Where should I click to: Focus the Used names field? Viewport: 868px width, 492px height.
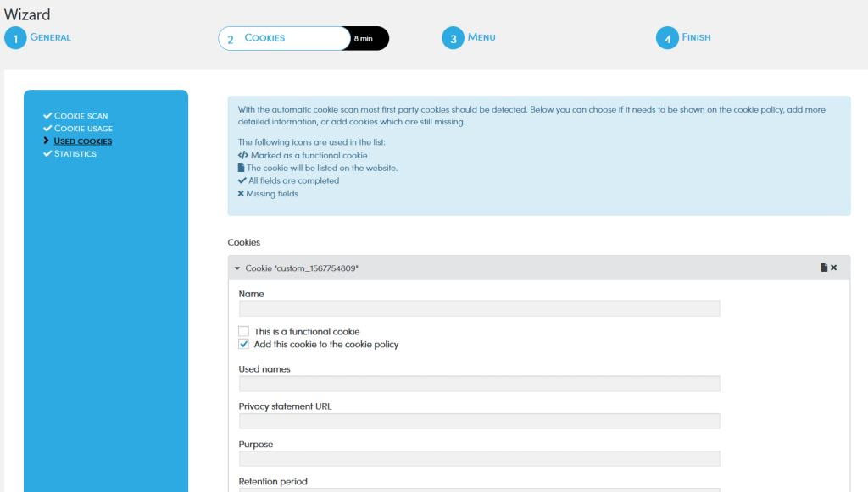click(480, 384)
